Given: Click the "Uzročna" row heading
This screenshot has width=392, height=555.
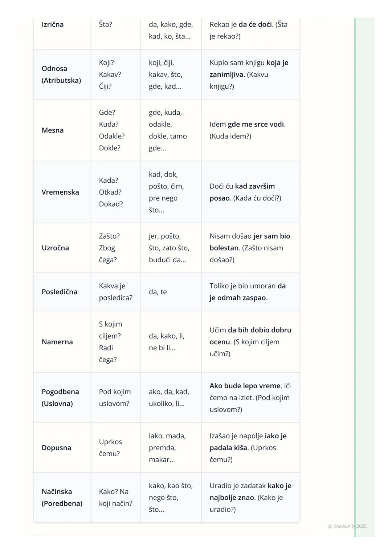Looking at the screenshot, I should tap(55, 248).
